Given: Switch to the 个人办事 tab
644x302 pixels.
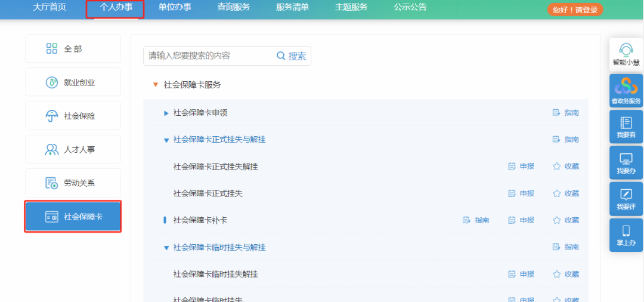Looking at the screenshot, I should pyautogui.click(x=116, y=8).
